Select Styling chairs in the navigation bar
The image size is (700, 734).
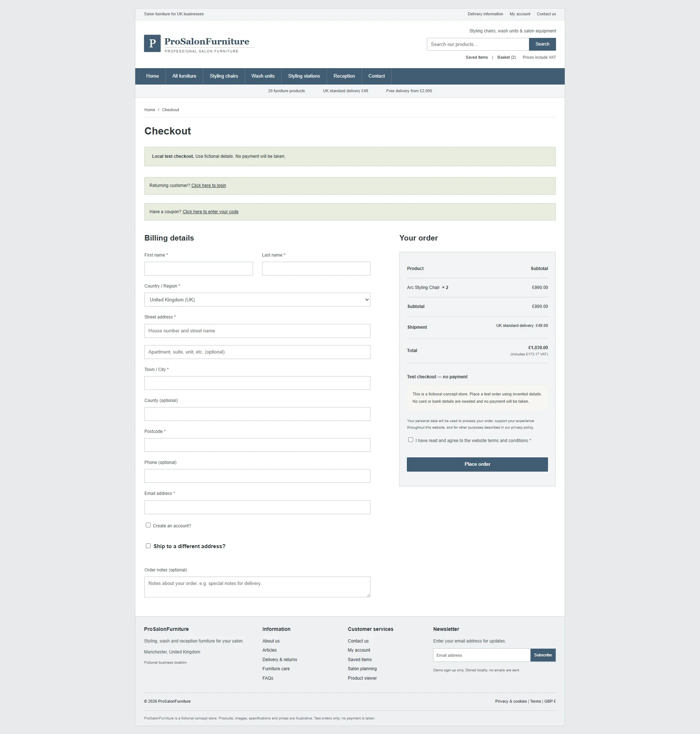pos(224,76)
